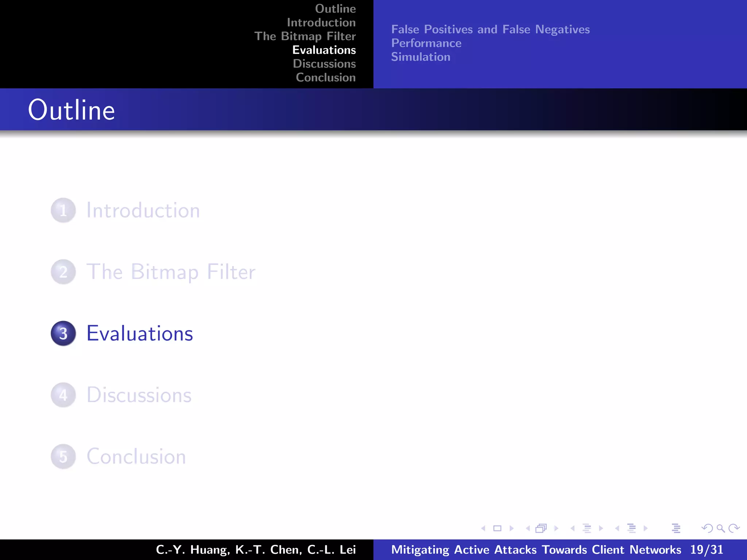Click the forward (redo arrow) navigation icon
This screenshot has height=560, width=747.
point(734,528)
